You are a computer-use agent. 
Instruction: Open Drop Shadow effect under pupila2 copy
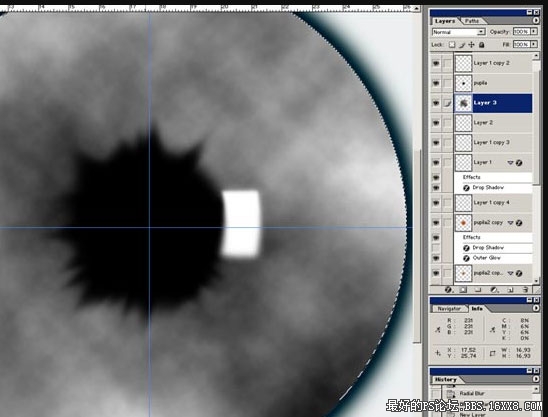click(x=488, y=248)
